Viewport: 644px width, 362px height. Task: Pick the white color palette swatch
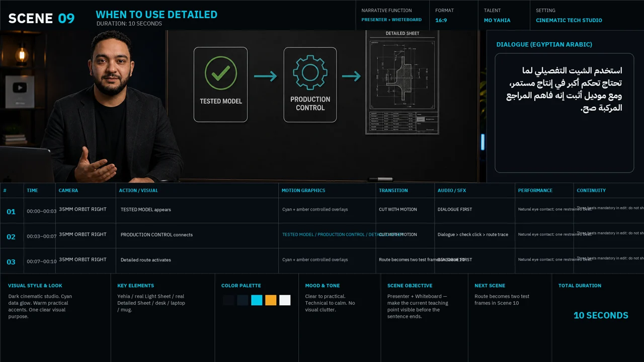[x=285, y=300]
